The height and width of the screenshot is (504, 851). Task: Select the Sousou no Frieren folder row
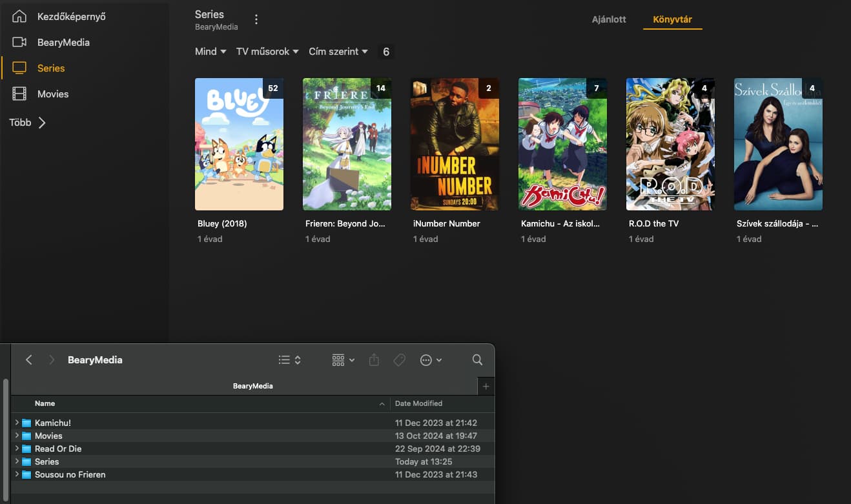click(x=252, y=474)
